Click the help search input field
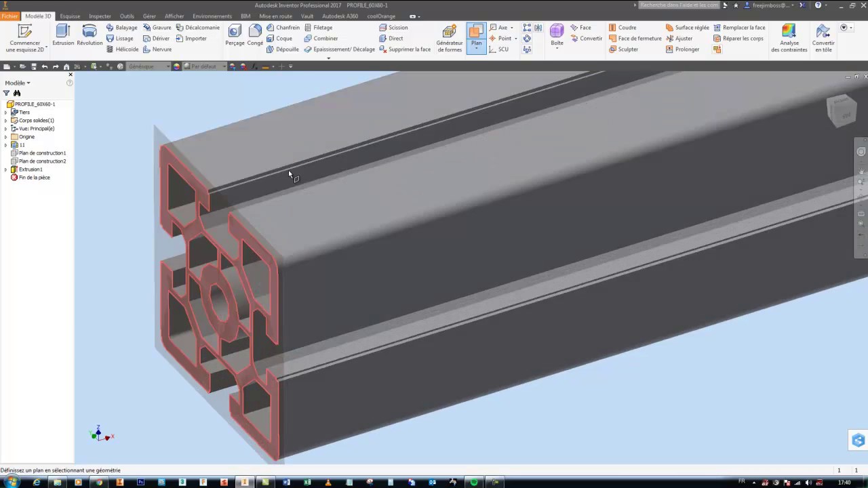 point(679,5)
